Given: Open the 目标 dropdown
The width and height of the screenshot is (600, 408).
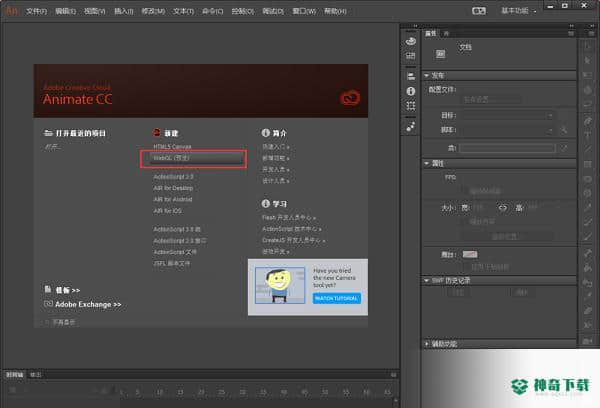Looking at the screenshot, I should point(507,115).
